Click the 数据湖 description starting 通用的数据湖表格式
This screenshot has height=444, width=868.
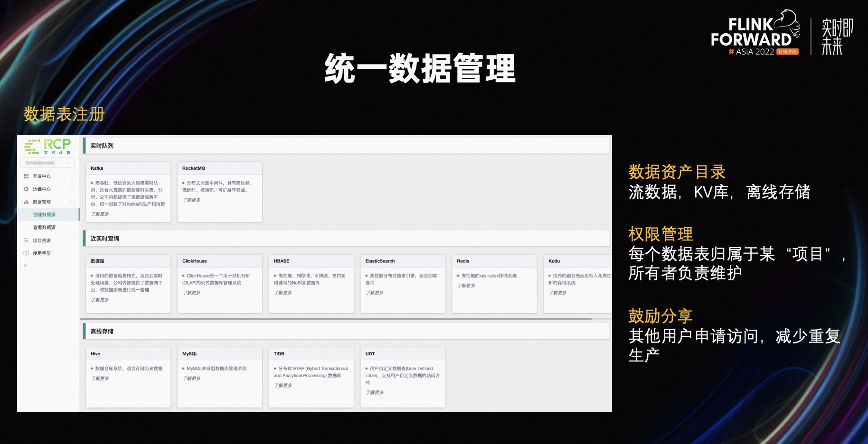tap(127, 283)
